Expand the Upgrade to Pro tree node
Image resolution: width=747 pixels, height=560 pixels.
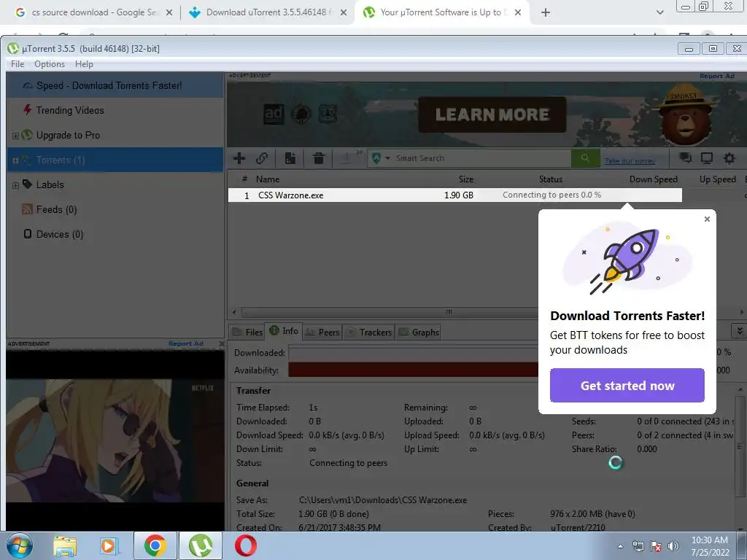click(15, 136)
